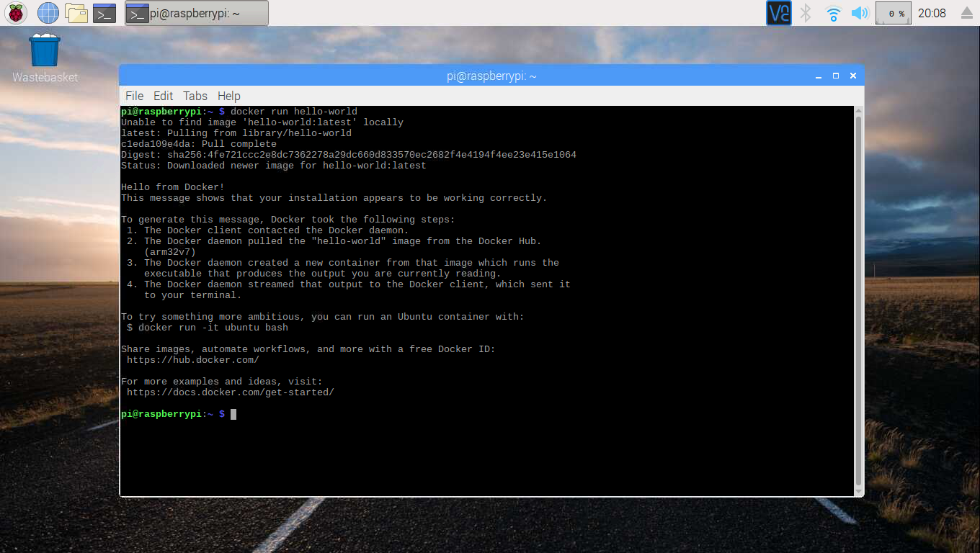Select the Wastebasket desktop icon
980x553 pixels.
[45, 58]
